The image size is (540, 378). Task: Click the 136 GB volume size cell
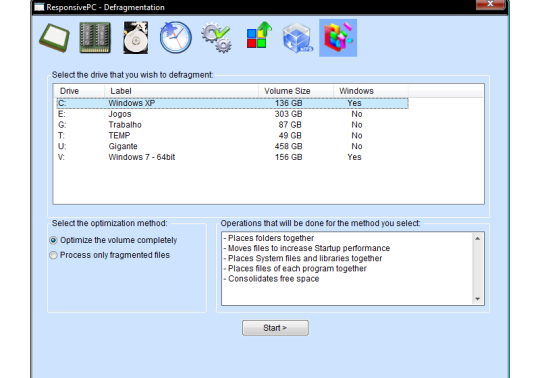pos(289,103)
